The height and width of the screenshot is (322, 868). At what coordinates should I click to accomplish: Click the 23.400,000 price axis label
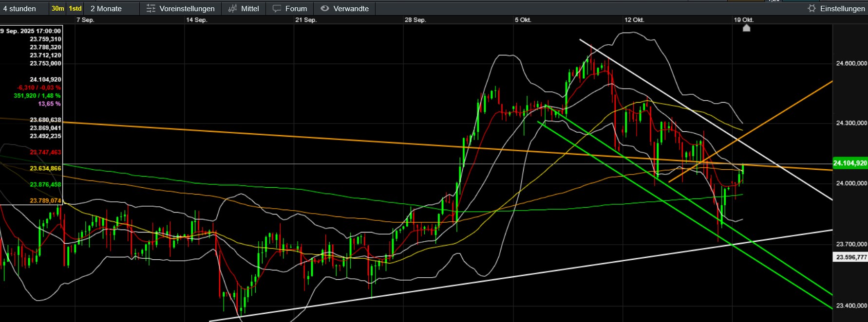851,305
